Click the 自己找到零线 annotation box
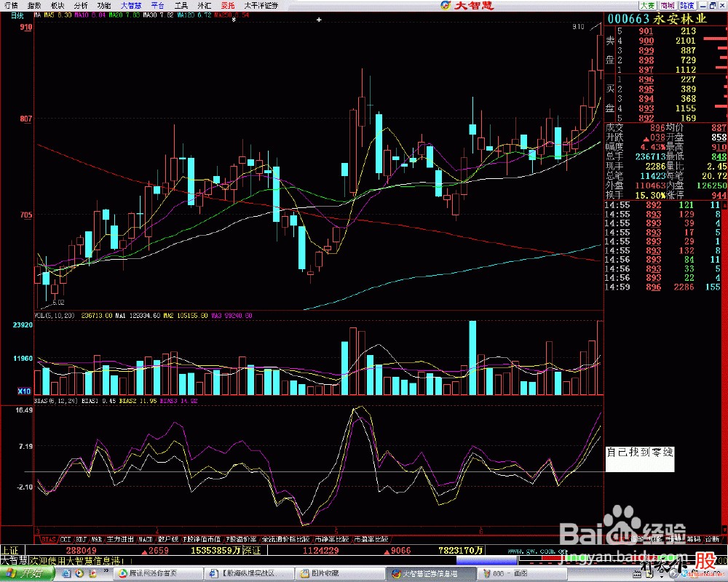The image size is (728, 582). [640, 459]
